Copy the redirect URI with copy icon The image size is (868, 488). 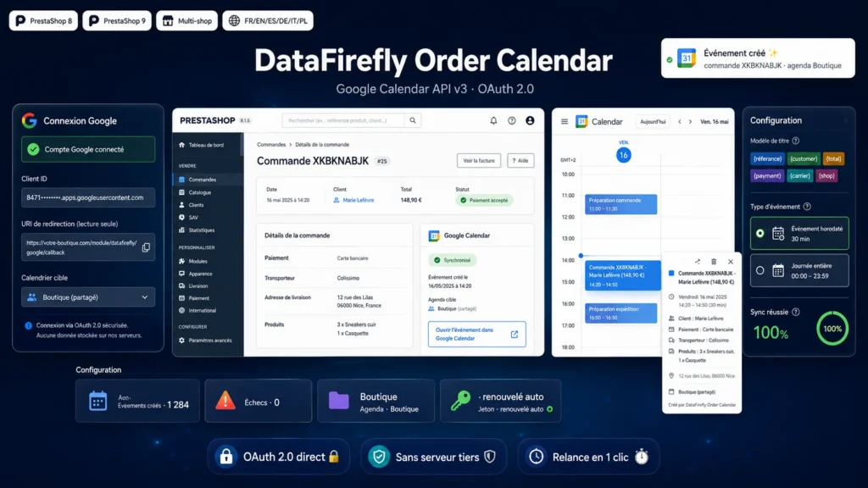click(146, 247)
